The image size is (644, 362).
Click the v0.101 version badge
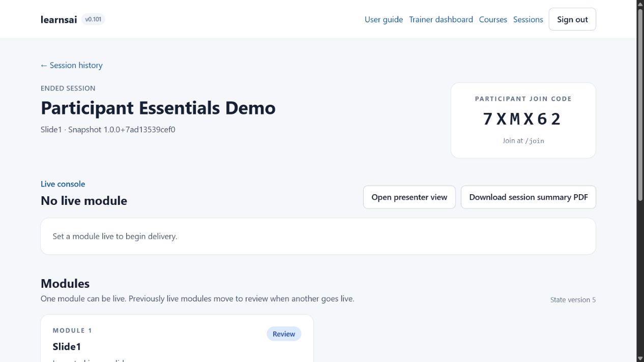pos(93,19)
